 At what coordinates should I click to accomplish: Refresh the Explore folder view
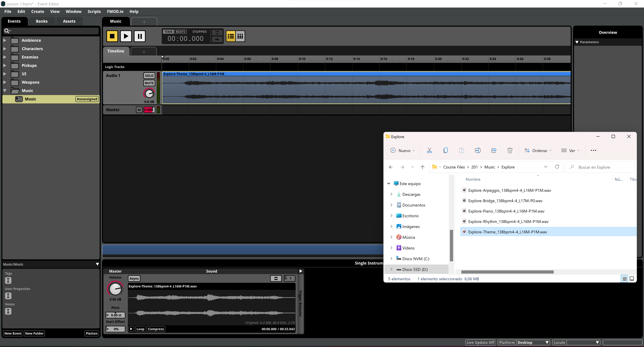click(557, 167)
